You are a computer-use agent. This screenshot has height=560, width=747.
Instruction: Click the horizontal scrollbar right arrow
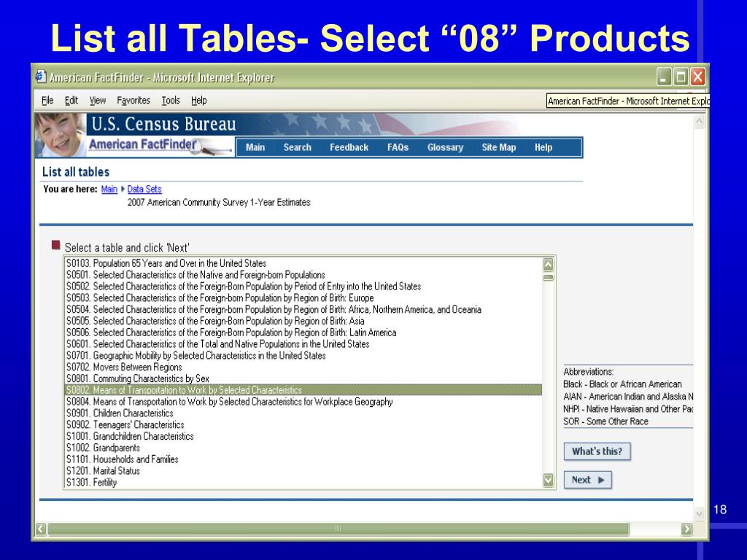pos(686,529)
